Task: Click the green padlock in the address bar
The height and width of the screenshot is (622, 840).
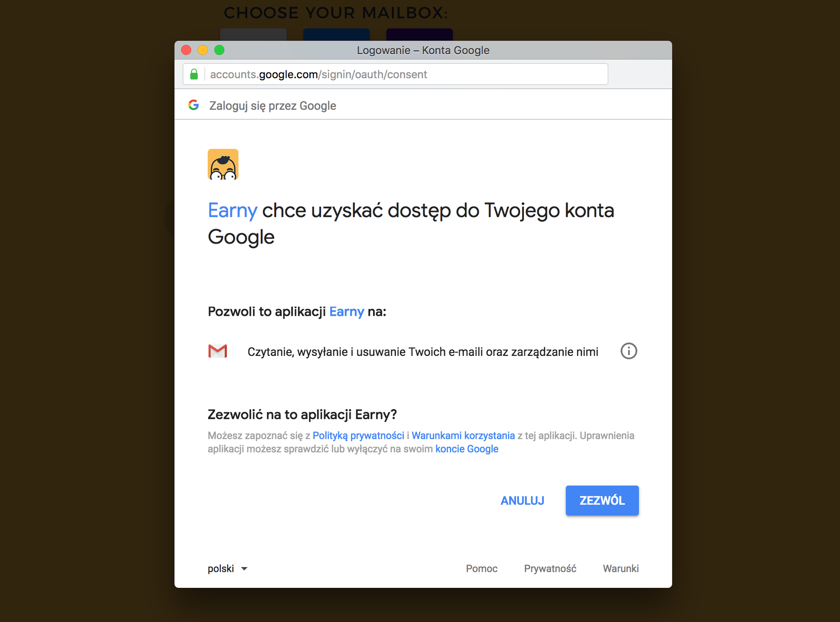Action: point(194,74)
